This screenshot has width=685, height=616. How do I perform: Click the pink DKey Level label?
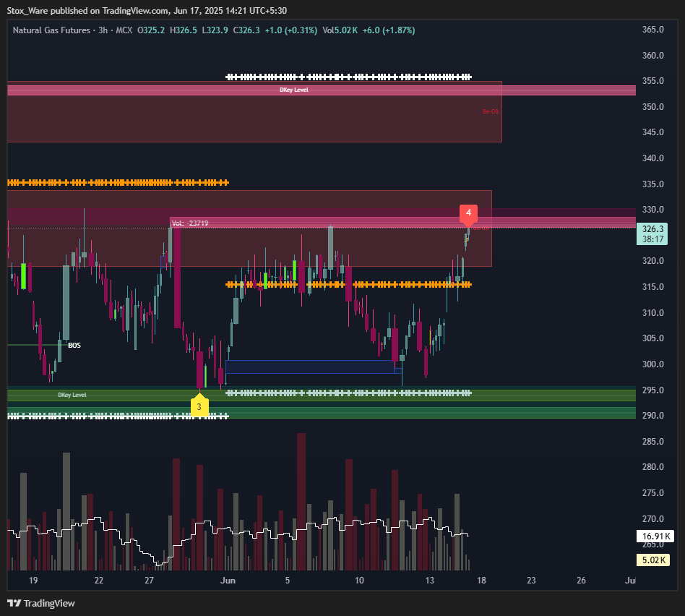(294, 90)
